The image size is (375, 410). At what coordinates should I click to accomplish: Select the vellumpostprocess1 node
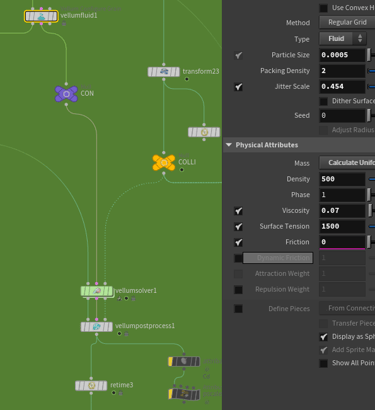click(97, 326)
